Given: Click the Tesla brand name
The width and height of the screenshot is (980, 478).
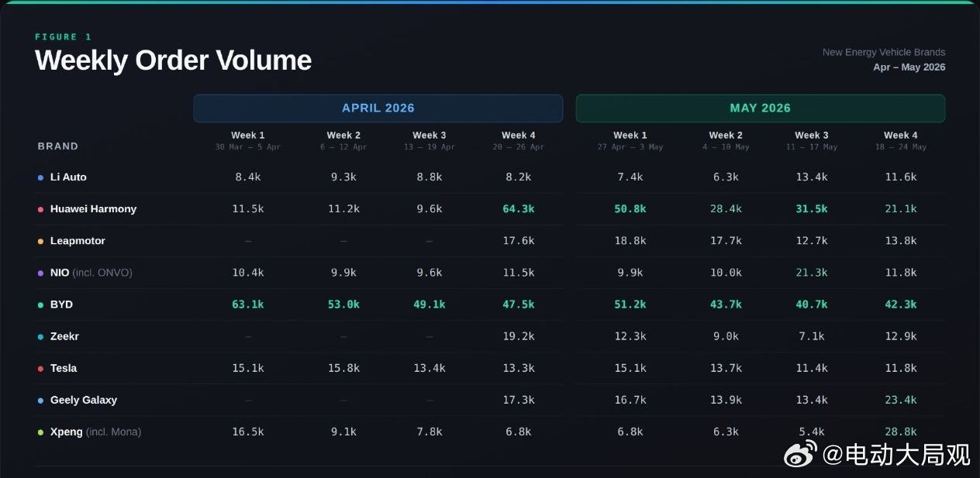Looking at the screenshot, I should pyautogui.click(x=64, y=368).
